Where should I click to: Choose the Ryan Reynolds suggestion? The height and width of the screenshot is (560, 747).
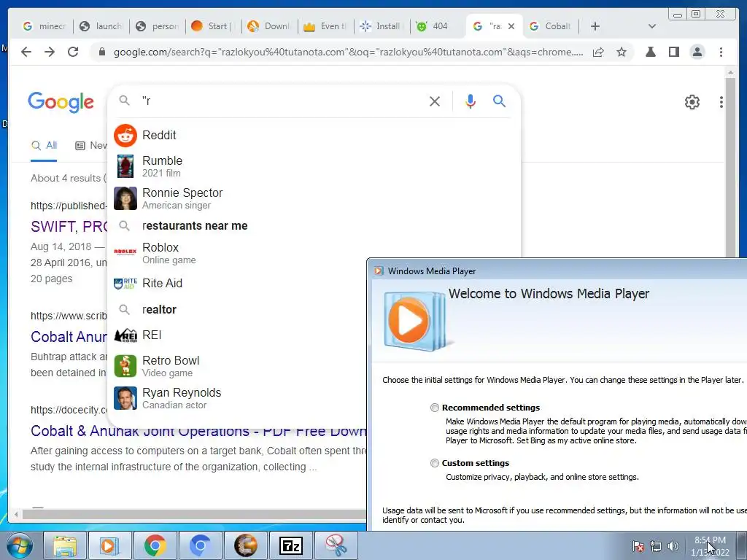coord(239,398)
